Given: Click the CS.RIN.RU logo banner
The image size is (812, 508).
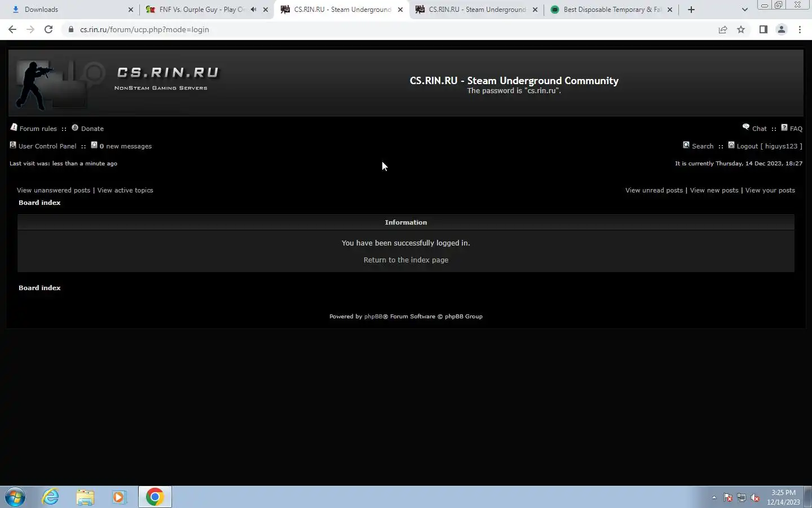Looking at the screenshot, I should coord(118,84).
